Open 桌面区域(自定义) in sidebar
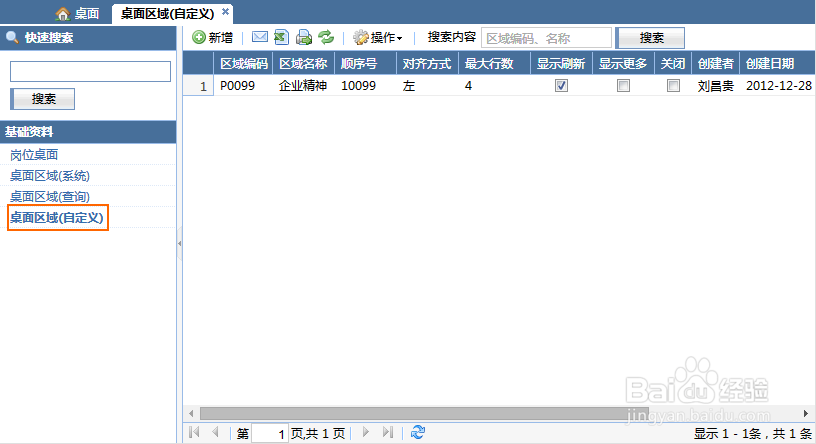This screenshot has width=816, height=444. [57, 217]
